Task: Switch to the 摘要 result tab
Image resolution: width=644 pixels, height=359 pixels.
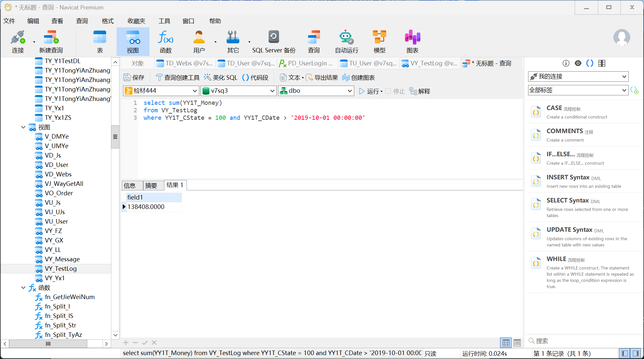Action: click(151, 186)
